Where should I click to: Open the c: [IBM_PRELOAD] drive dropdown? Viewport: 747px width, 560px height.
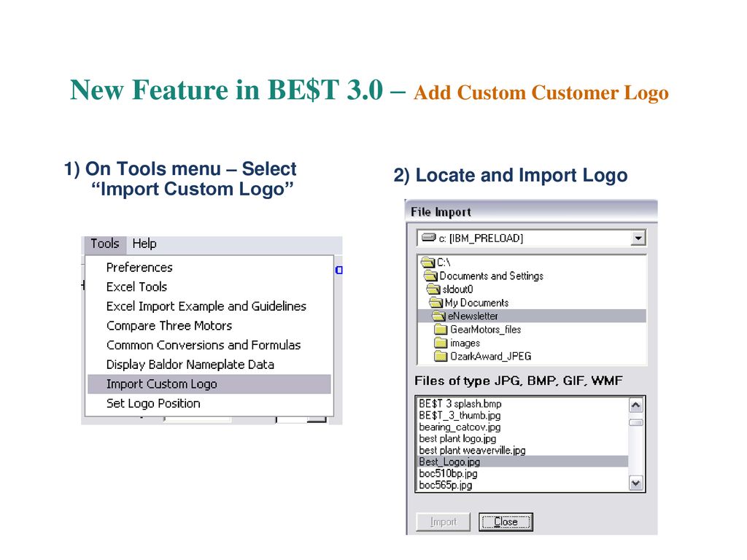(x=531, y=238)
